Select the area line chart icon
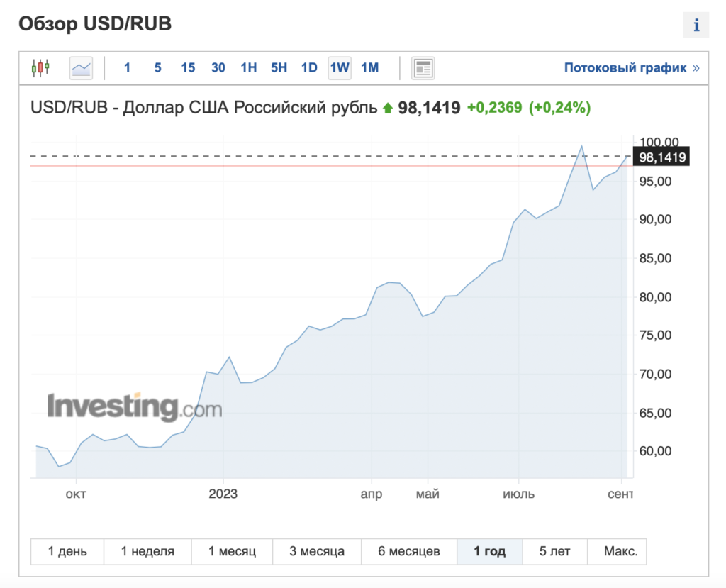The height and width of the screenshot is (588, 726). (x=81, y=68)
